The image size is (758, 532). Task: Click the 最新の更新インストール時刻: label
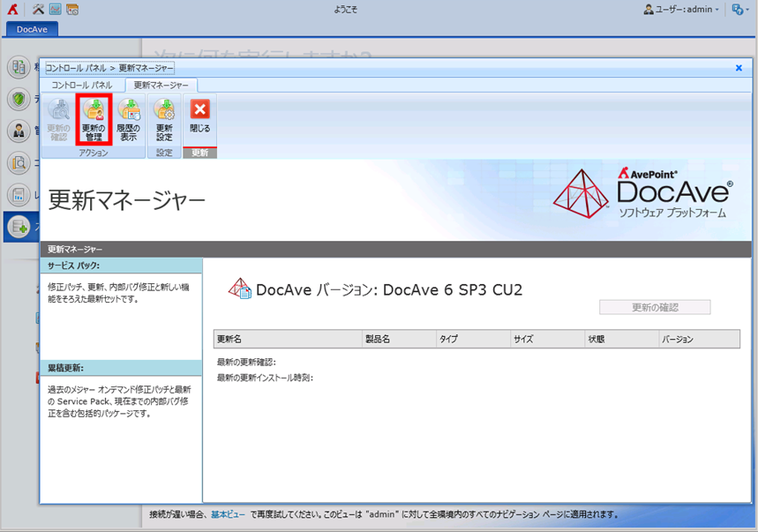coord(265,378)
